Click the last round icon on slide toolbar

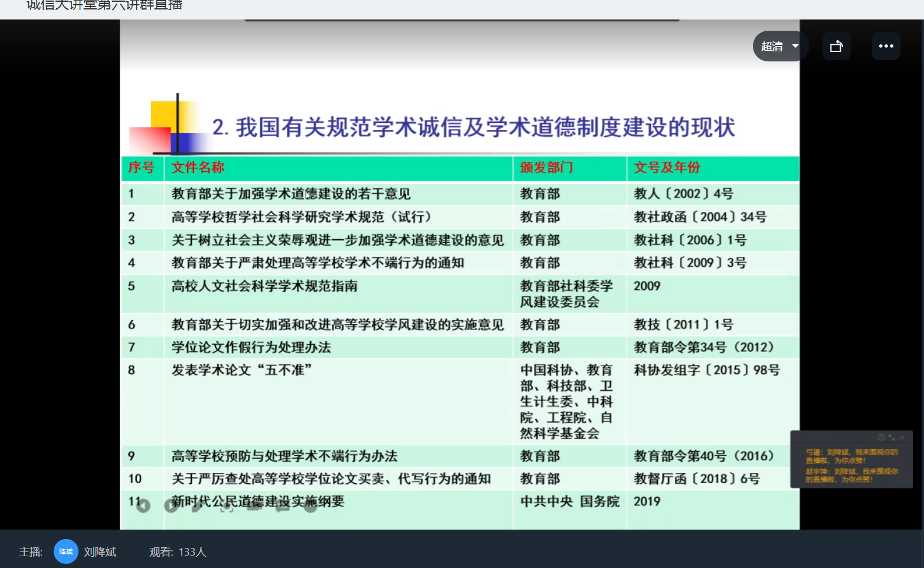(311, 505)
